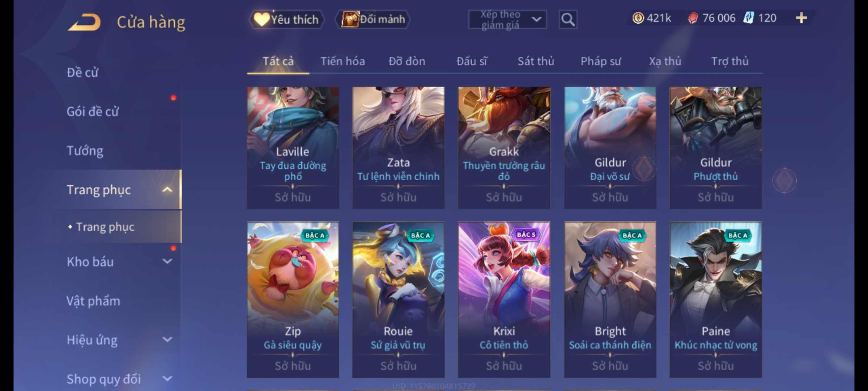The image size is (868, 391).
Task: Open the Zata Tư lệnh viễn chinh skin
Action: 398,148
